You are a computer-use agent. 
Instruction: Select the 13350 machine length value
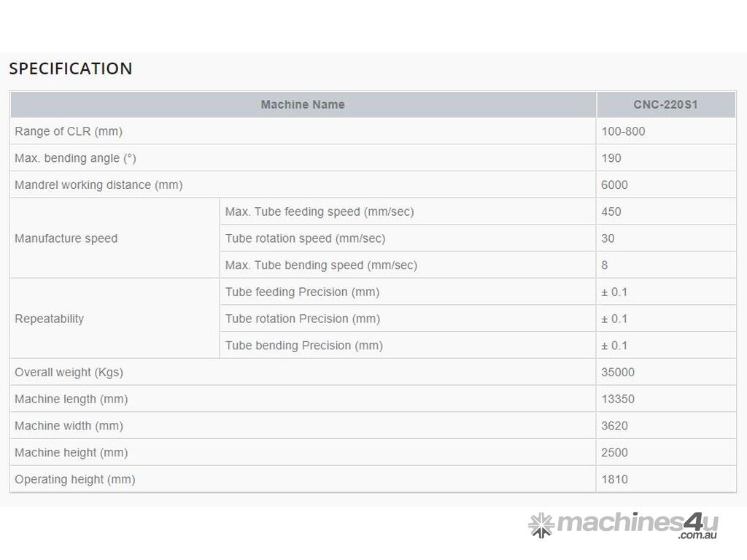coord(617,399)
